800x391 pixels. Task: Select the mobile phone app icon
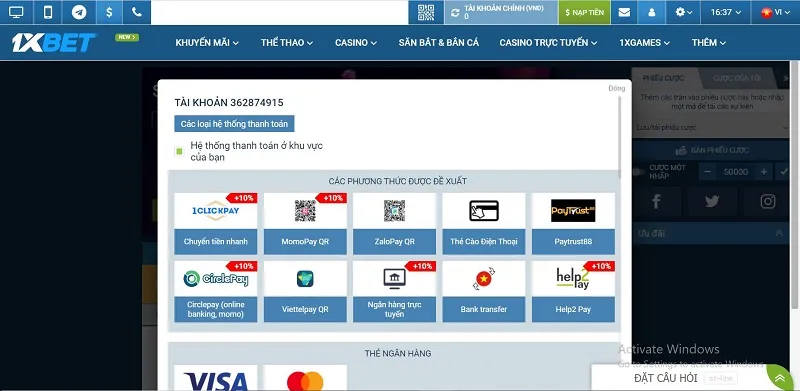[48, 12]
